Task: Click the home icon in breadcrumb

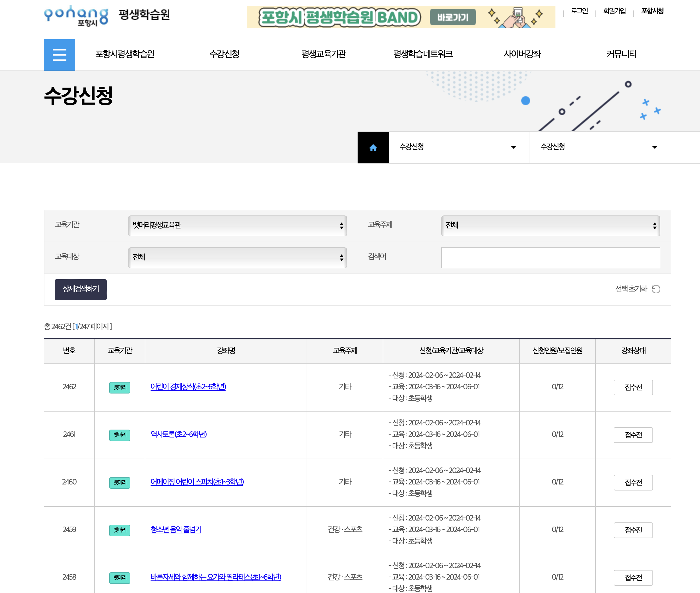Action: (x=373, y=147)
